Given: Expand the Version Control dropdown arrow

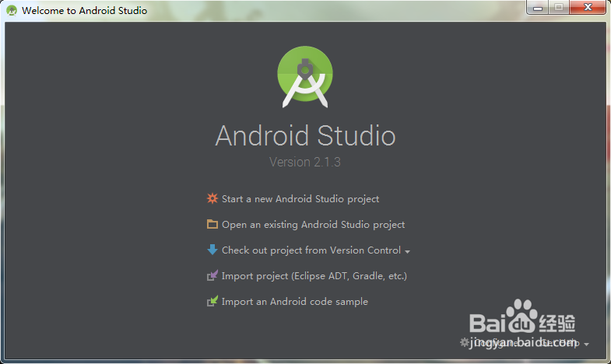Looking at the screenshot, I should tap(407, 251).
